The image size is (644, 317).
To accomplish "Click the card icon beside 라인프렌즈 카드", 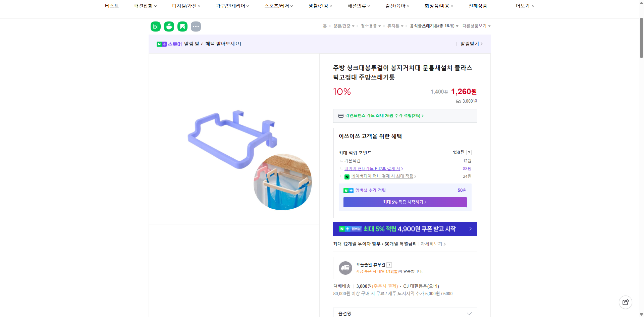I will [341, 116].
